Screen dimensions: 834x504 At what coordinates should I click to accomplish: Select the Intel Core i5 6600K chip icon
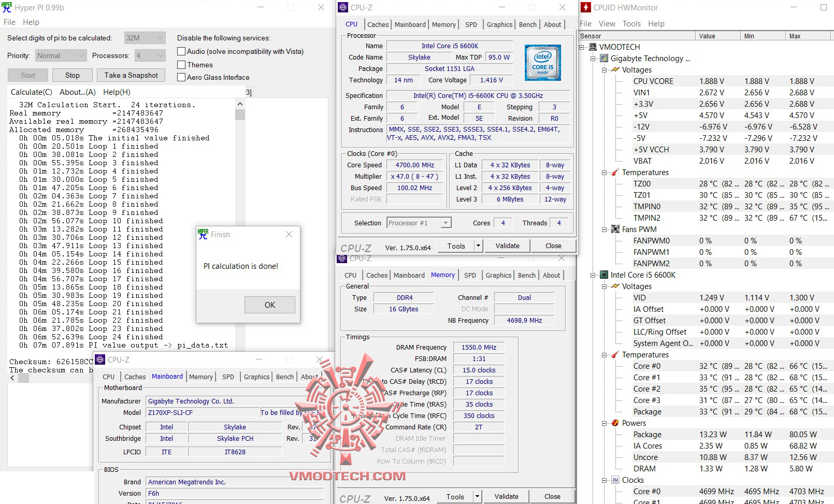coord(604,275)
